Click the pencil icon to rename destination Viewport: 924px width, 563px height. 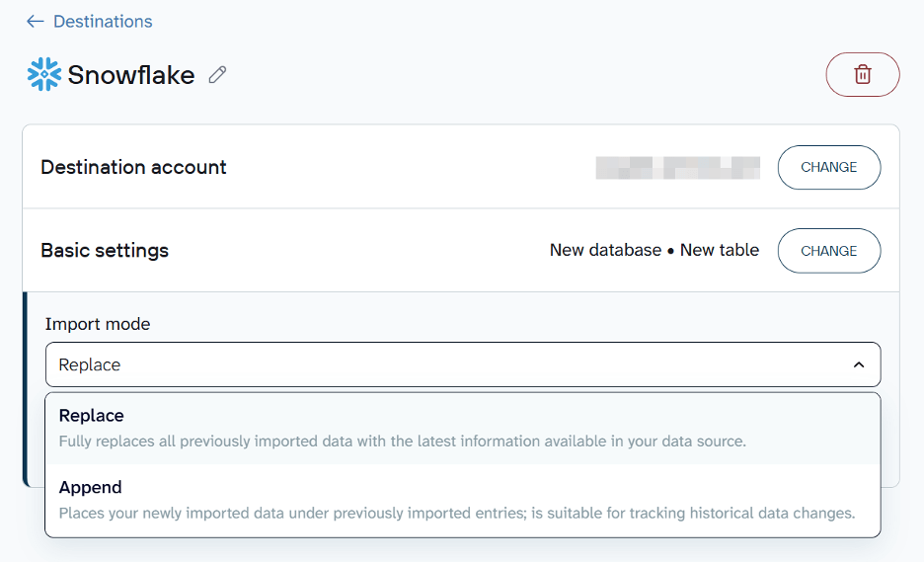coord(218,75)
